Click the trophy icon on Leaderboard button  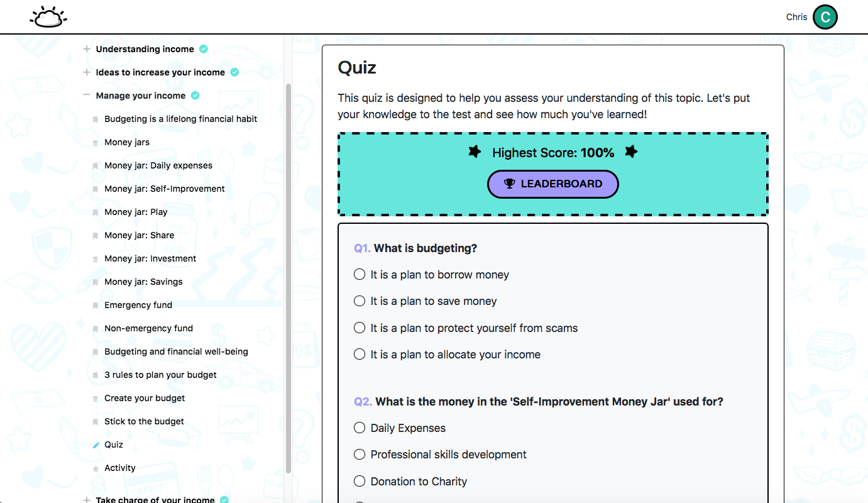point(510,184)
